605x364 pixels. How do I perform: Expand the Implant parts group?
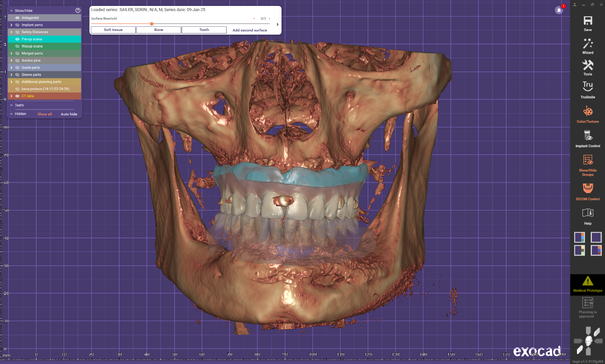[x=11, y=25]
